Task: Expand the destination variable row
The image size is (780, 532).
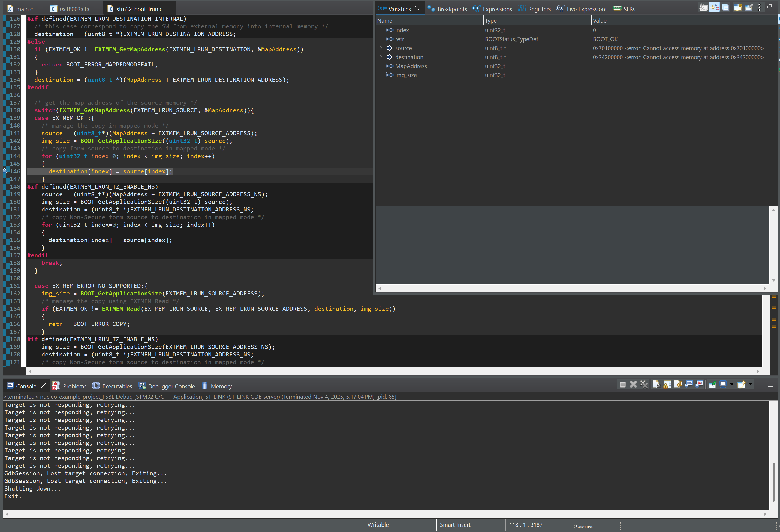Action: [x=381, y=57]
